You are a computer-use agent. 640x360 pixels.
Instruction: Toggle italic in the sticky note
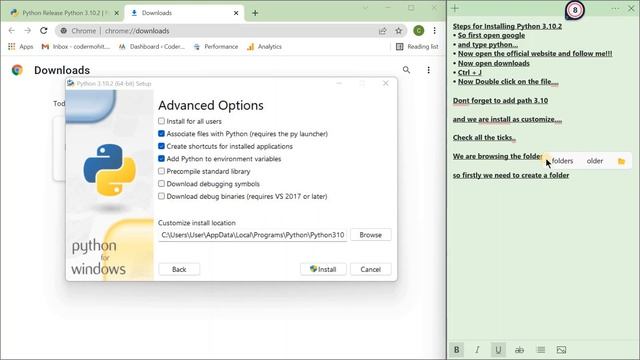[477, 350]
